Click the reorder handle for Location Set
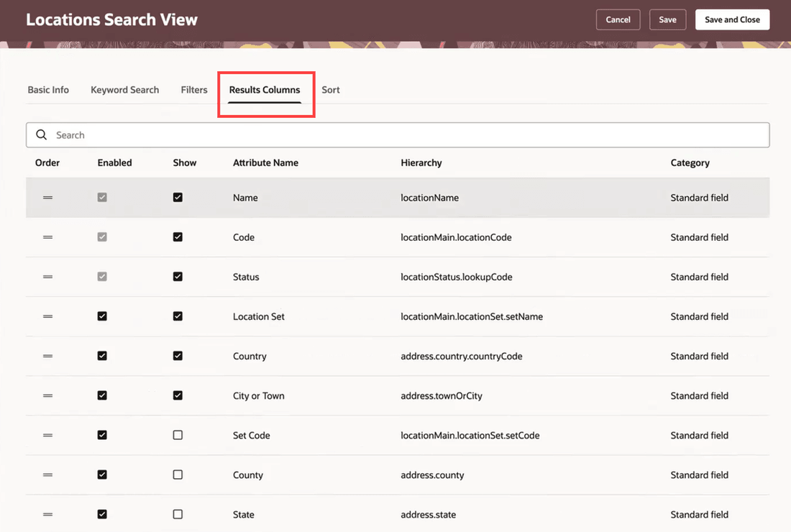The width and height of the screenshot is (791, 532). tap(48, 316)
